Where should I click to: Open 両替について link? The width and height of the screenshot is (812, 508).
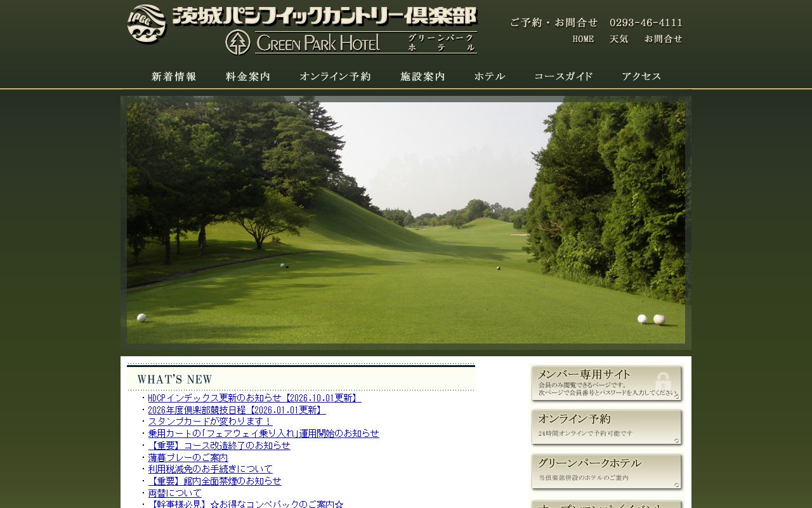pyautogui.click(x=174, y=493)
